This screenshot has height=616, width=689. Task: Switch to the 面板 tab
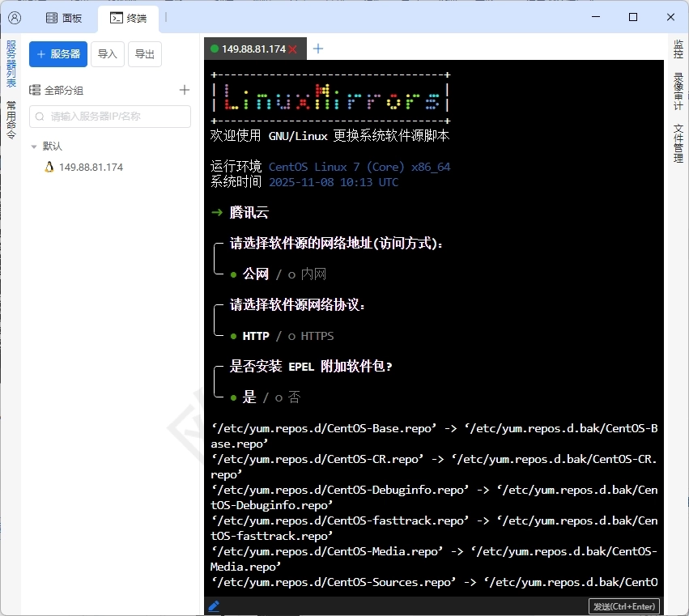64,18
